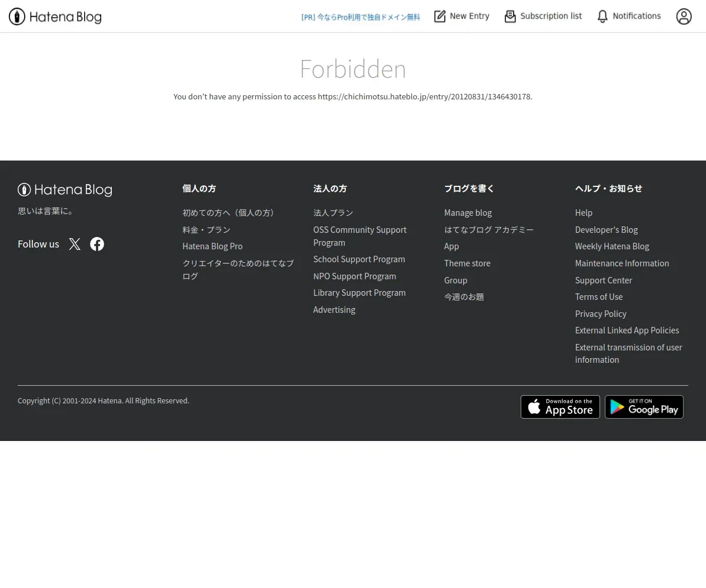Open NPO Support Program link

click(355, 276)
